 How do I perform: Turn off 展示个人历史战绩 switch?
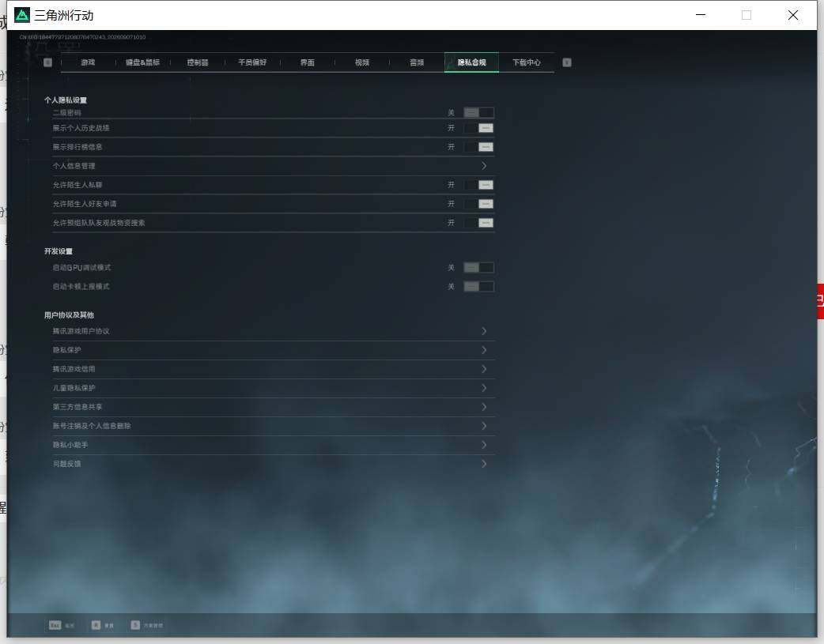pos(478,128)
